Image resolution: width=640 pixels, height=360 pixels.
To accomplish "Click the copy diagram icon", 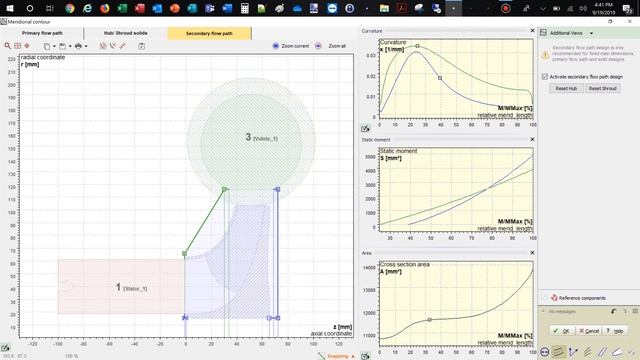I will 47,46.
